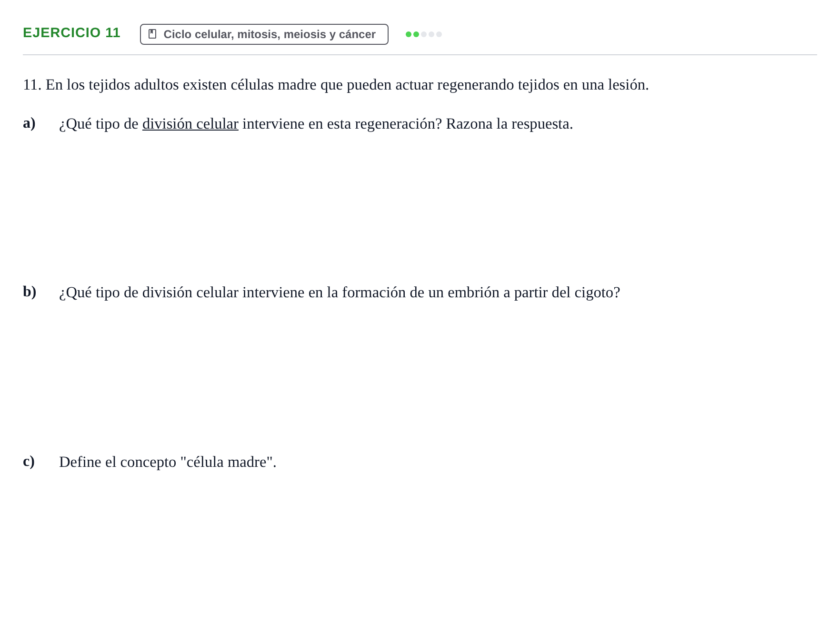The width and height of the screenshot is (840, 626).
Task: Click the phrase 'Razona la respuesta.'
Action: 510,124
